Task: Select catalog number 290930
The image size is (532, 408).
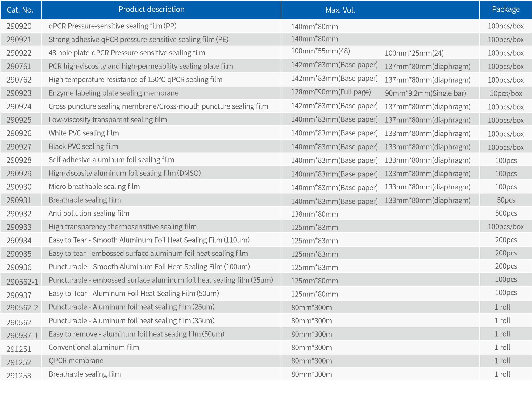Action: click(19, 187)
